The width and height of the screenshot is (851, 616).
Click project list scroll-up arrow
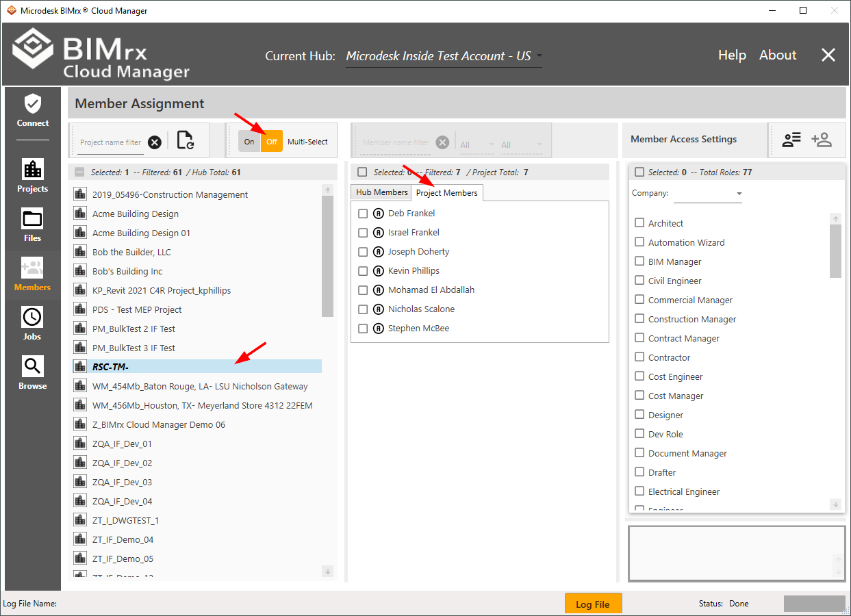click(x=327, y=190)
